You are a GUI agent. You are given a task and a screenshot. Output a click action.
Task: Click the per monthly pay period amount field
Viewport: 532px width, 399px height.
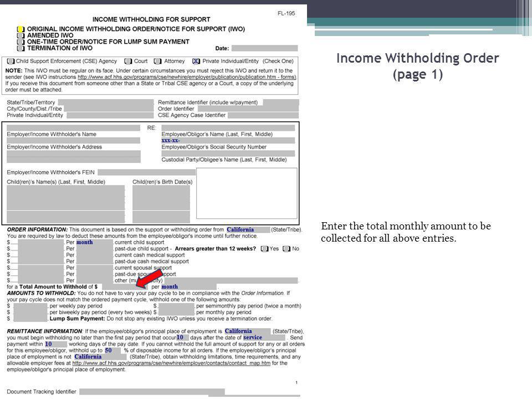point(176,313)
